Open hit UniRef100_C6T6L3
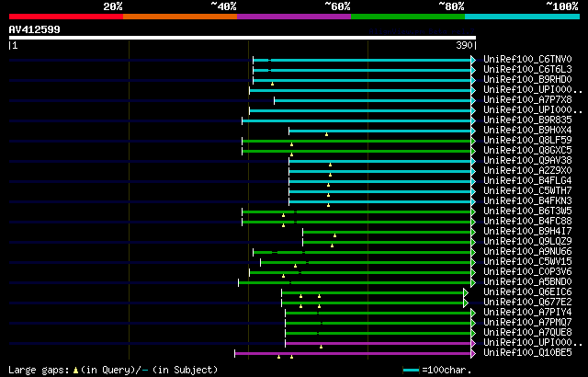The height and width of the screenshot is (377, 588). (x=527, y=69)
